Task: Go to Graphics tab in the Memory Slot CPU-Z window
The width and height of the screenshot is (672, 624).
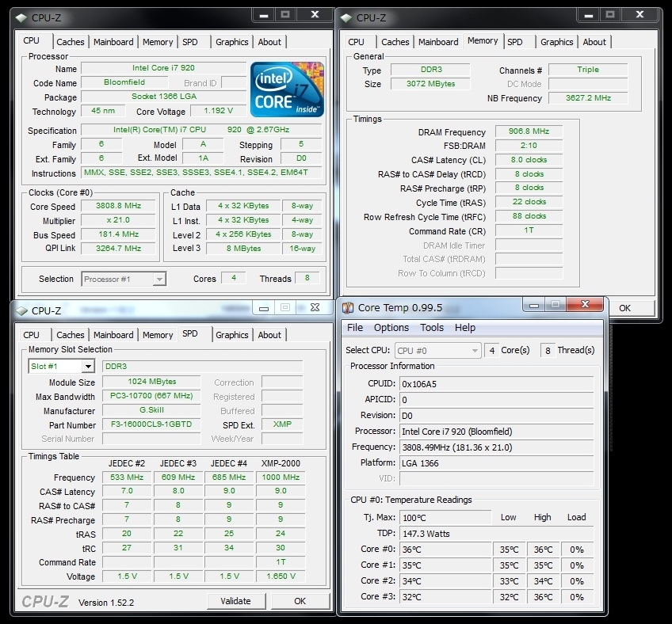Action: 232,335
